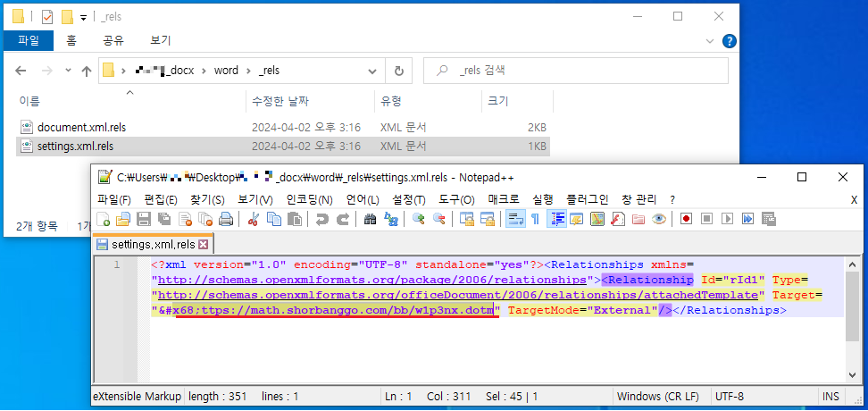Toggle the Monitoring eye icon

click(659, 219)
